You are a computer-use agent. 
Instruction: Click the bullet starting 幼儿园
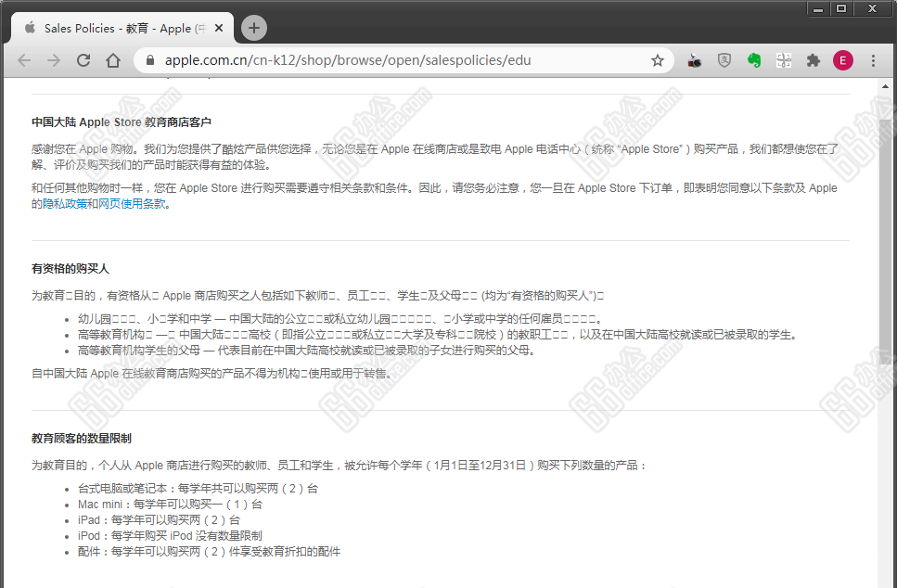tap(340, 319)
